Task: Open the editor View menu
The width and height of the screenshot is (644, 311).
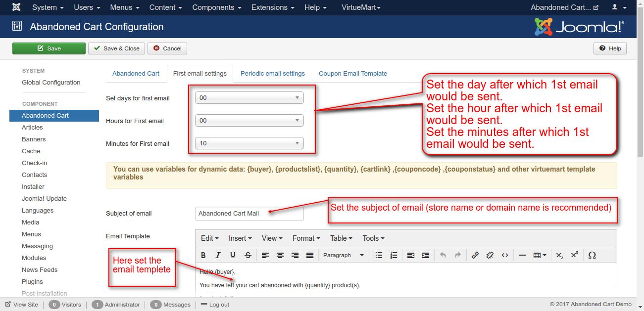Action: pos(272,238)
